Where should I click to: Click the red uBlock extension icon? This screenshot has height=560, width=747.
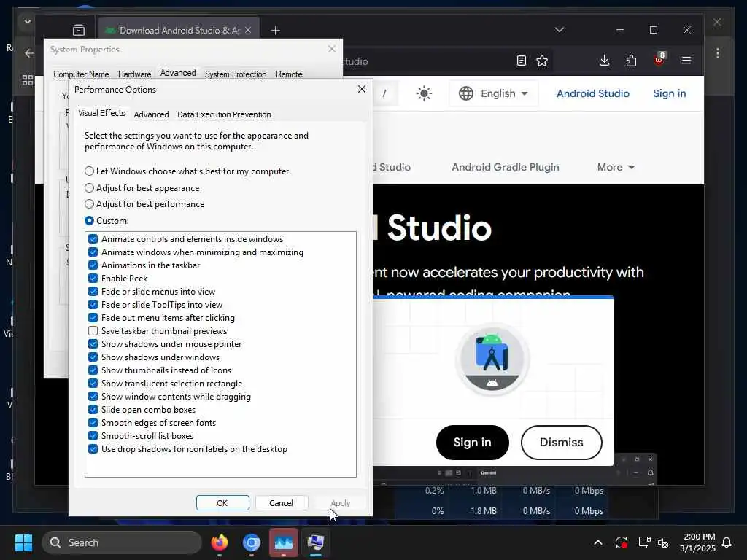tap(659, 60)
